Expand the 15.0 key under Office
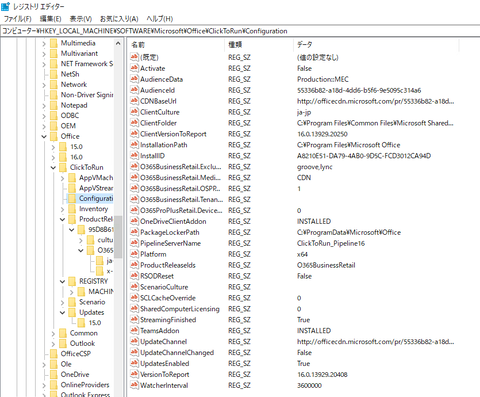Screen dimensions: 480x397 pyautogui.click(x=53, y=147)
